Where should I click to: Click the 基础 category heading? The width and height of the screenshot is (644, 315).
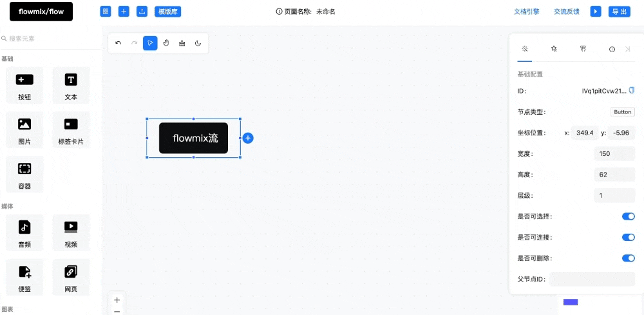[x=7, y=59]
